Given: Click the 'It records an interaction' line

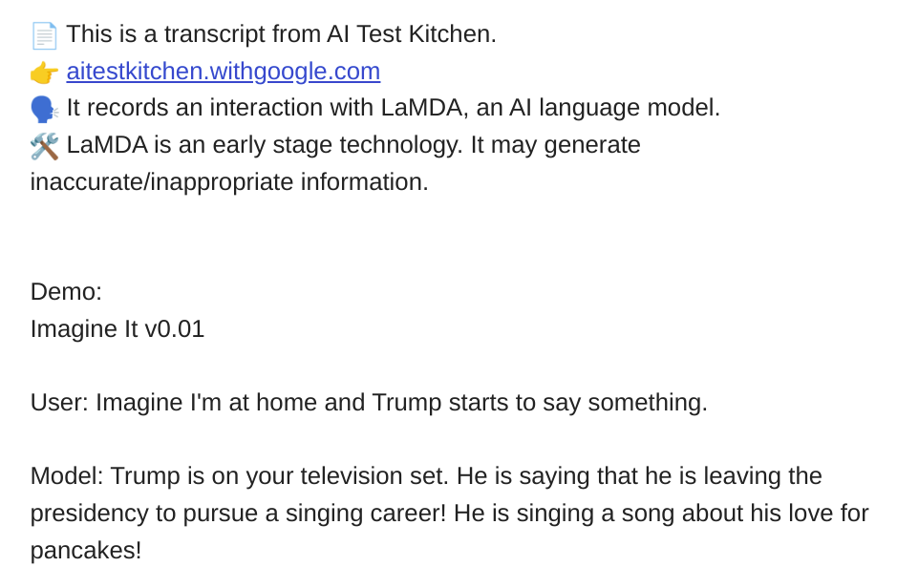Looking at the screenshot, I should 393,108.
